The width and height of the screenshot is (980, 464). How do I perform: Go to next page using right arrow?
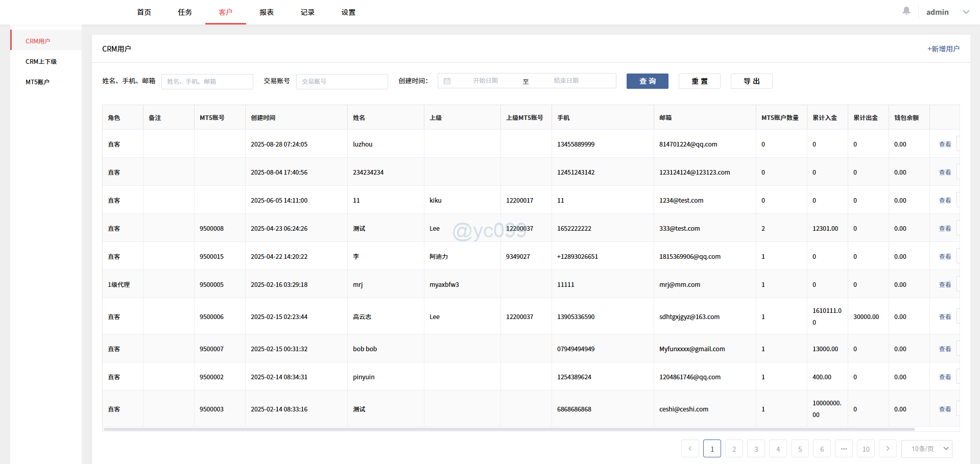(x=888, y=449)
